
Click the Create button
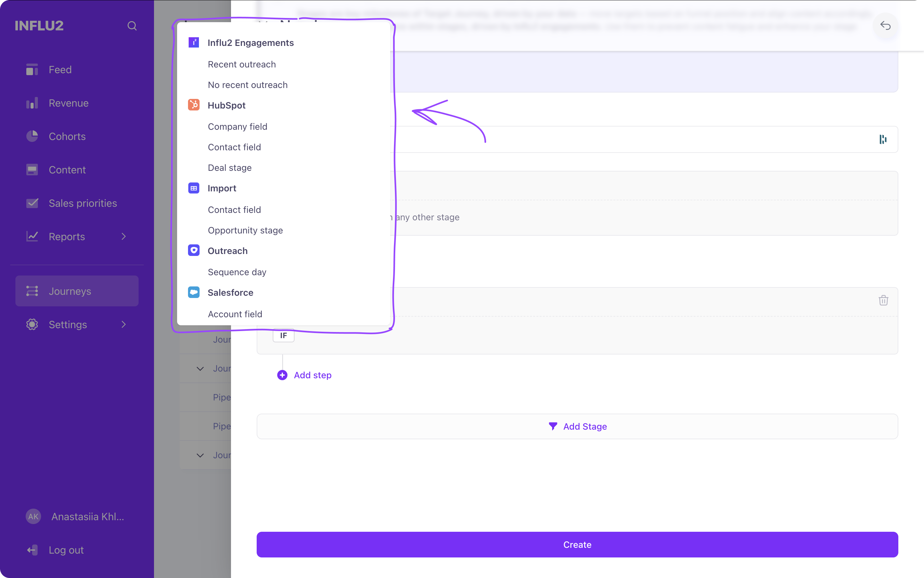(x=577, y=544)
